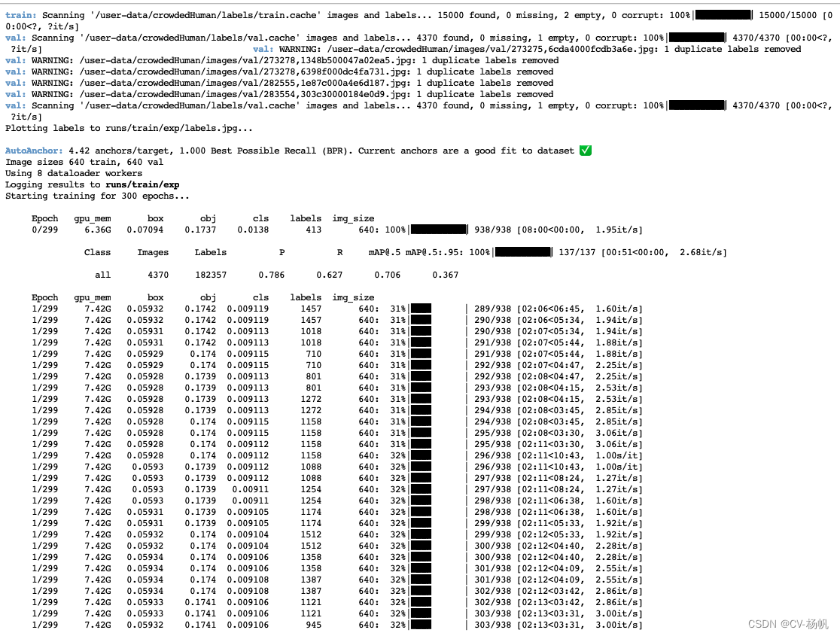Click the validation 137/137 progress bar
840x636 pixels.
523,252
